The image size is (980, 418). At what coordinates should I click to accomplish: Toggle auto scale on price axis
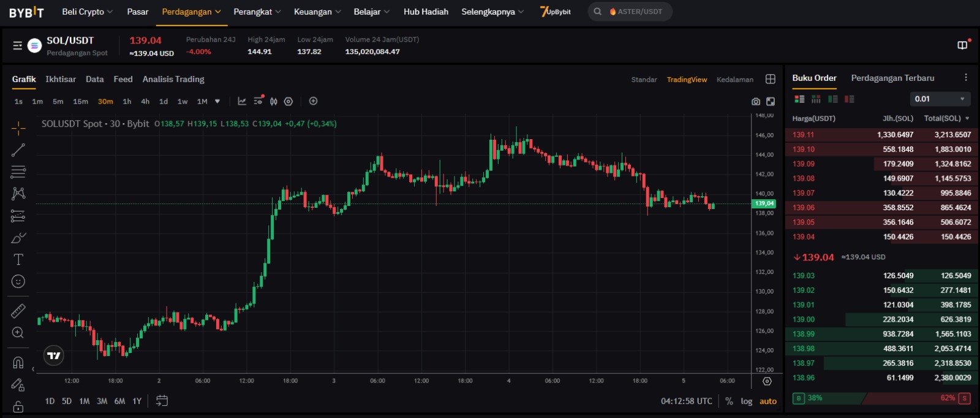point(768,401)
